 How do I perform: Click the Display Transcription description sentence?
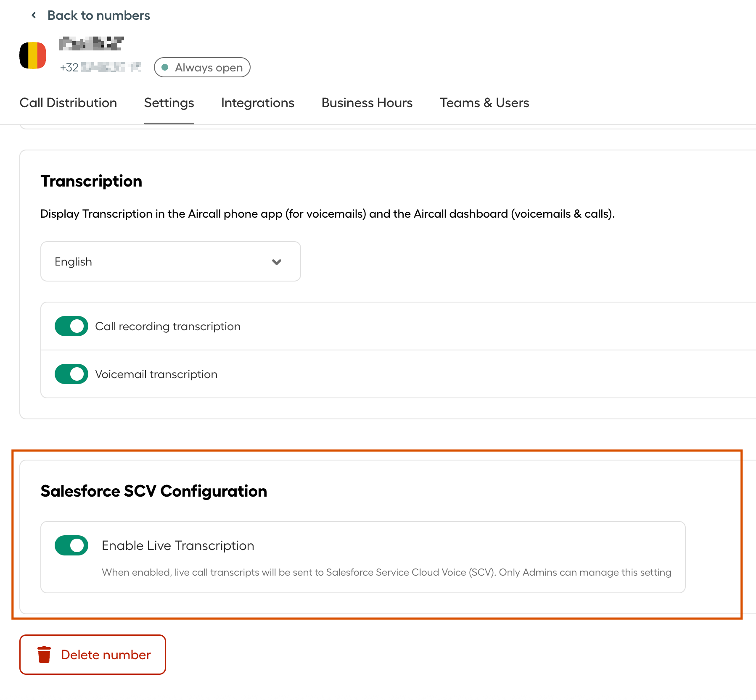pyautogui.click(x=328, y=214)
